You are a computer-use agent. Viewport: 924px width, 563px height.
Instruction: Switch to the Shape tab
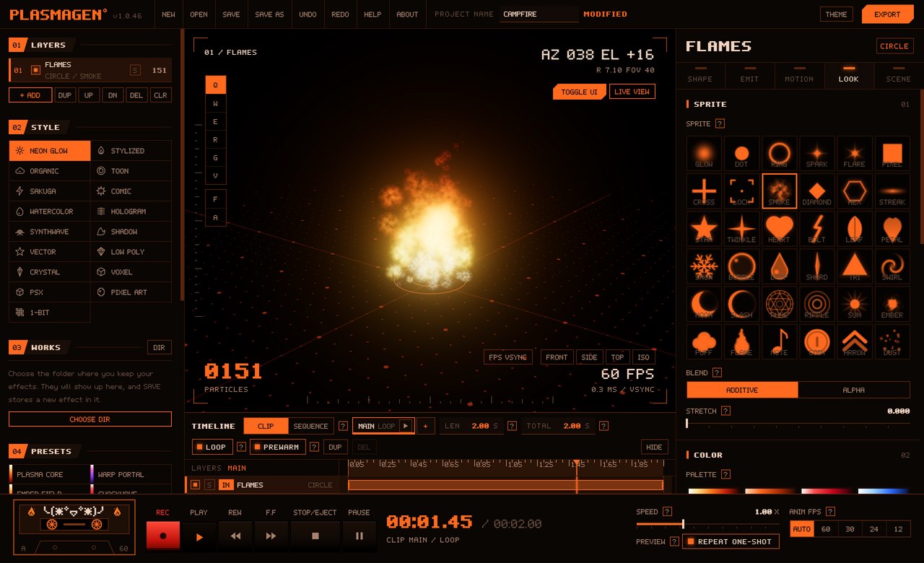(700, 76)
